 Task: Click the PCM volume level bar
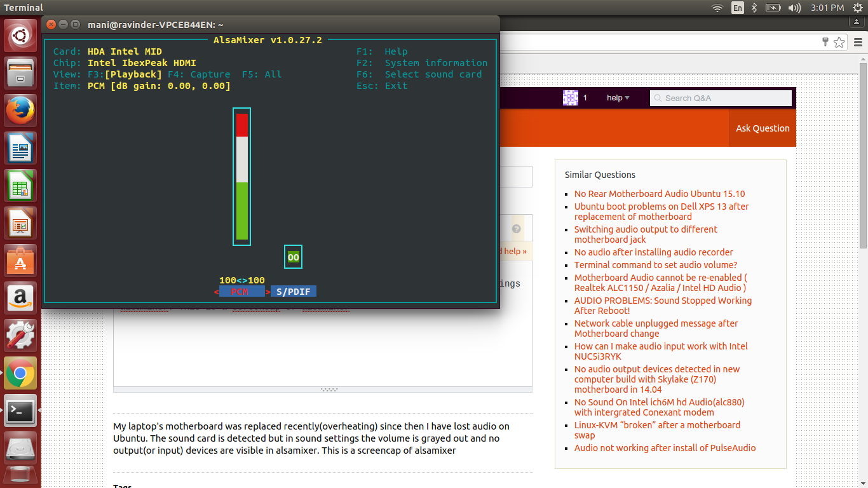[242, 177]
